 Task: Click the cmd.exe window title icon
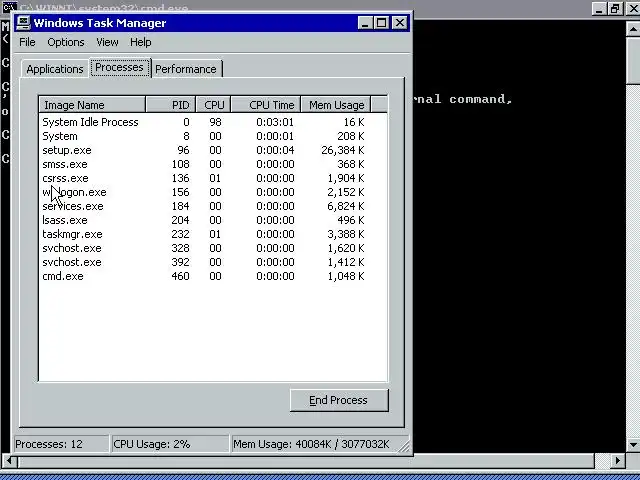(x=9, y=7)
